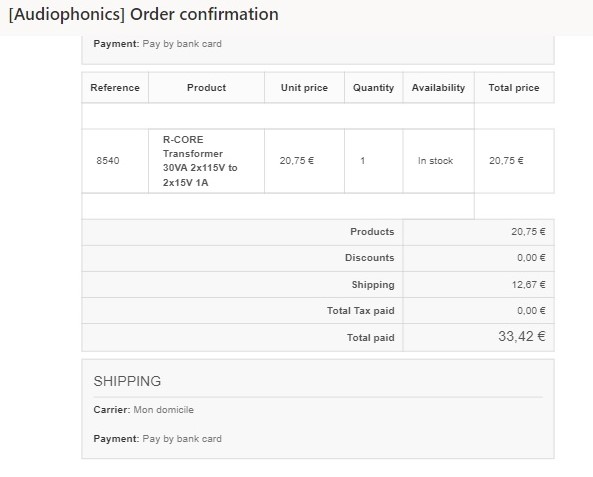This screenshot has width=593, height=477.
Task: Select the Product column header
Action: (206, 88)
